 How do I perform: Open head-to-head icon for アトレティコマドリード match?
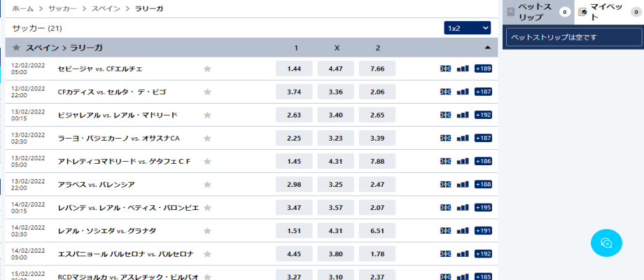(446, 161)
